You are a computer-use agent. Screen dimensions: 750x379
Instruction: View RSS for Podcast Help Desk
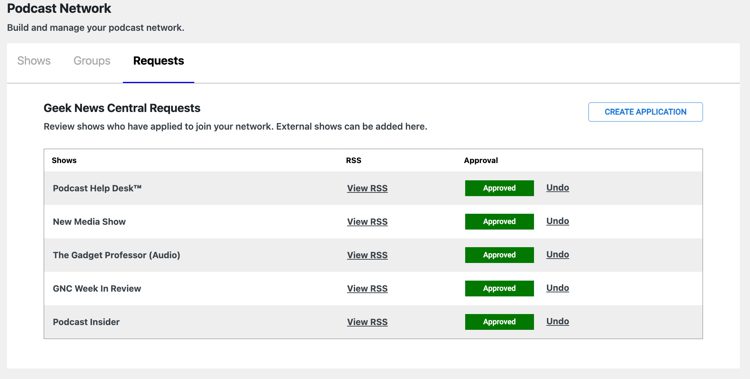[x=367, y=188]
